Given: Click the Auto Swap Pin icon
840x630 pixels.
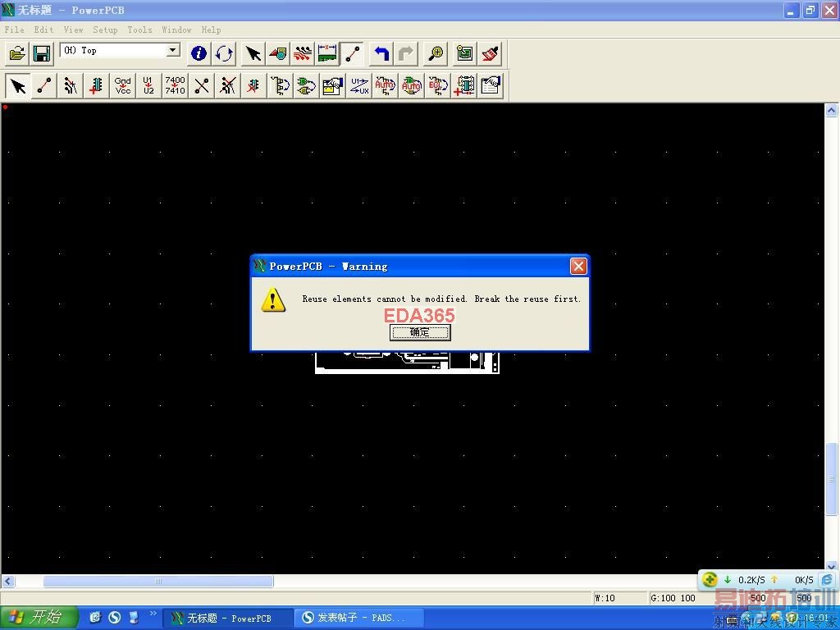Looking at the screenshot, I should point(385,85).
